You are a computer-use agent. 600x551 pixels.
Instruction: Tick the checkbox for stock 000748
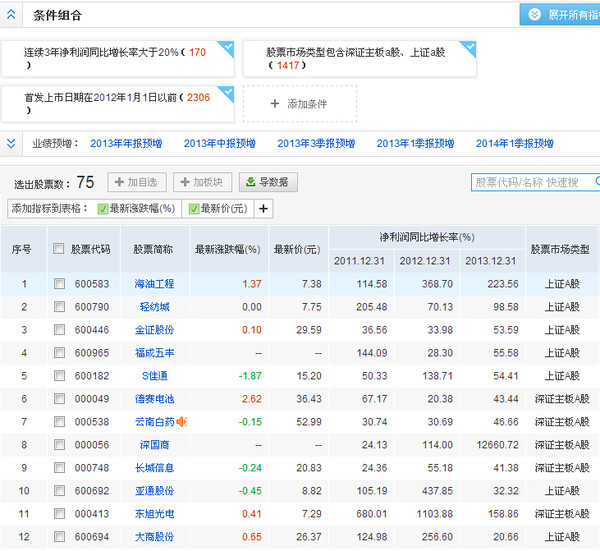pyautogui.click(x=59, y=468)
